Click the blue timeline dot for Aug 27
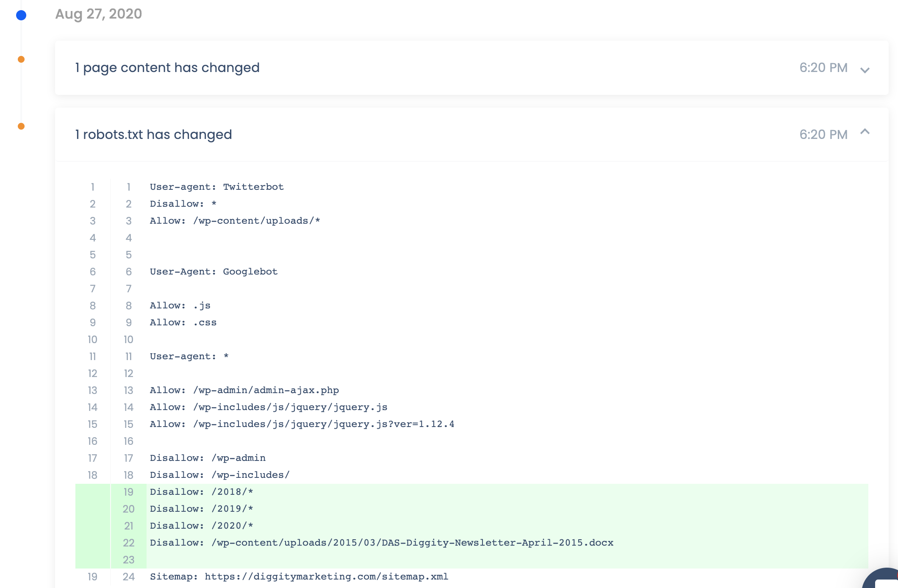 [x=21, y=15]
